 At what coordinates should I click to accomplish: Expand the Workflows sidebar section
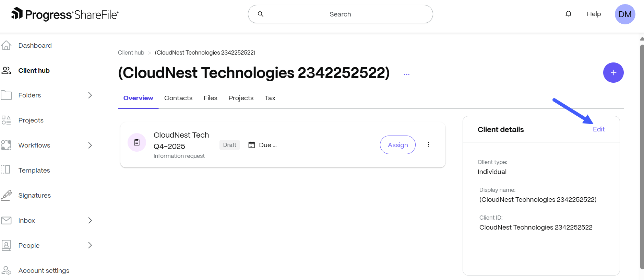(x=90, y=145)
